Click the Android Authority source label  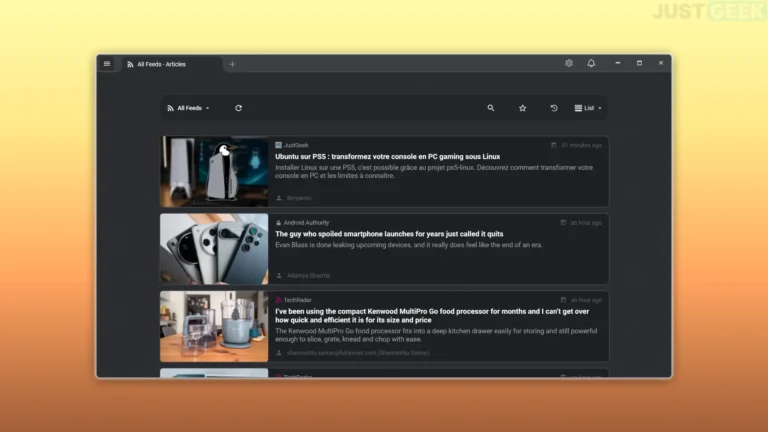306,223
